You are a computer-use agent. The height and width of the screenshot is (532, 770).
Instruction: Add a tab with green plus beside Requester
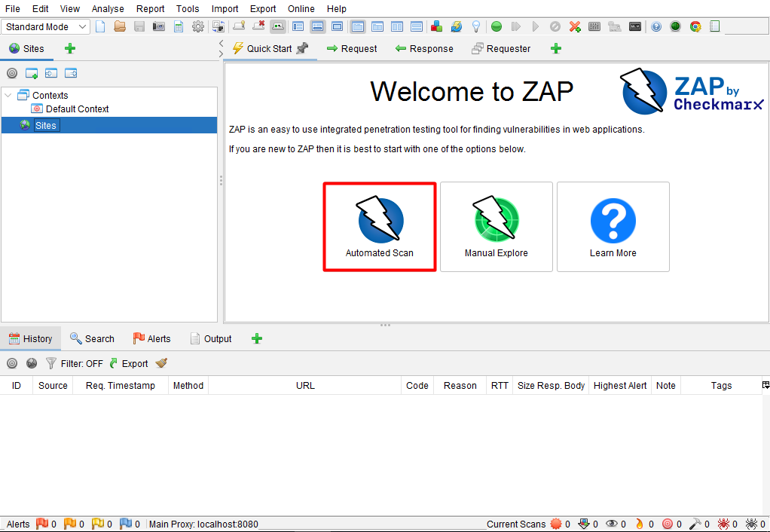tap(556, 48)
